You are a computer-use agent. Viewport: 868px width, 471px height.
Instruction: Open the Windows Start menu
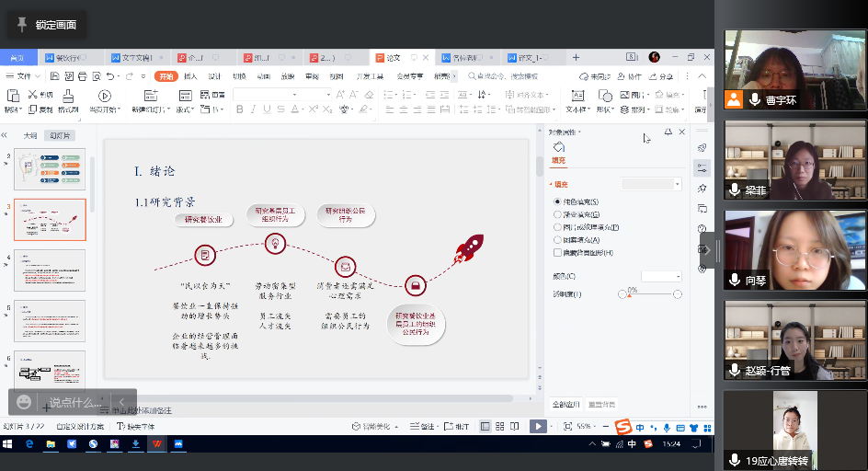[x=8, y=443]
